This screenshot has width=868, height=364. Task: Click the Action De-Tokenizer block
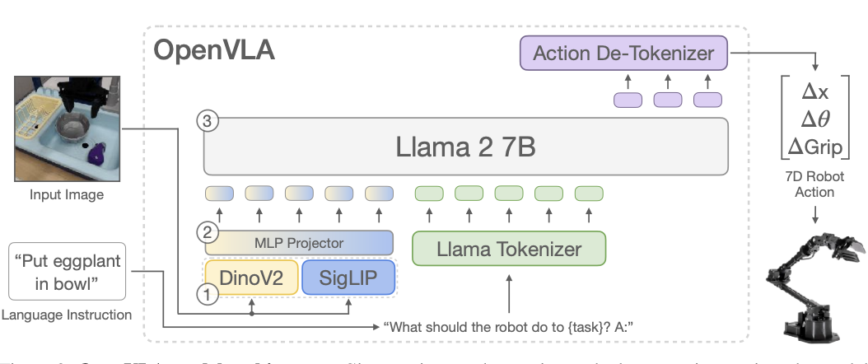[623, 54]
